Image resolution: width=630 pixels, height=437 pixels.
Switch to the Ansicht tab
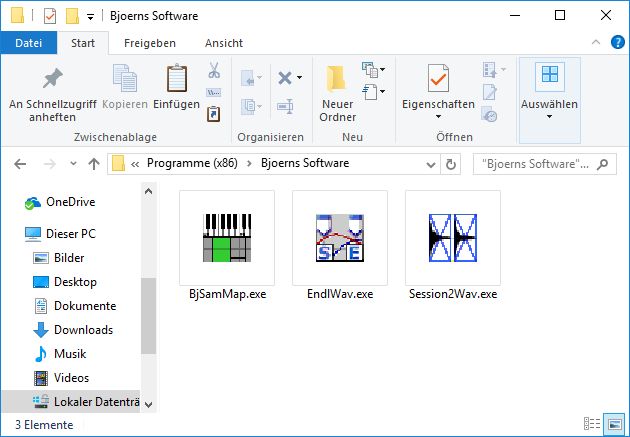pyautogui.click(x=224, y=43)
